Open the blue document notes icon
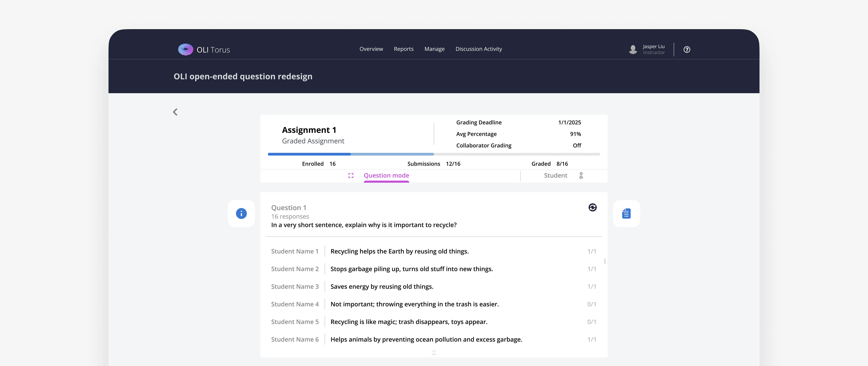Screen dimensions: 868x366 tap(626, 213)
